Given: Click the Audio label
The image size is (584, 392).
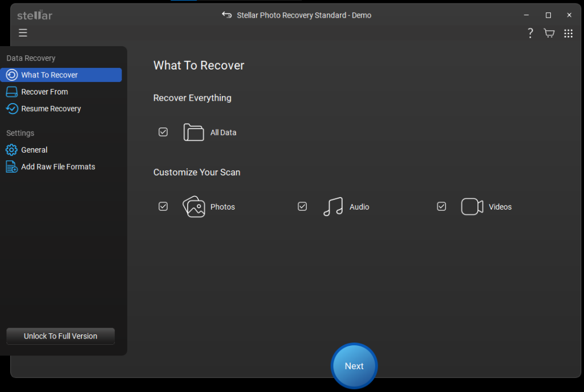Looking at the screenshot, I should (x=359, y=207).
